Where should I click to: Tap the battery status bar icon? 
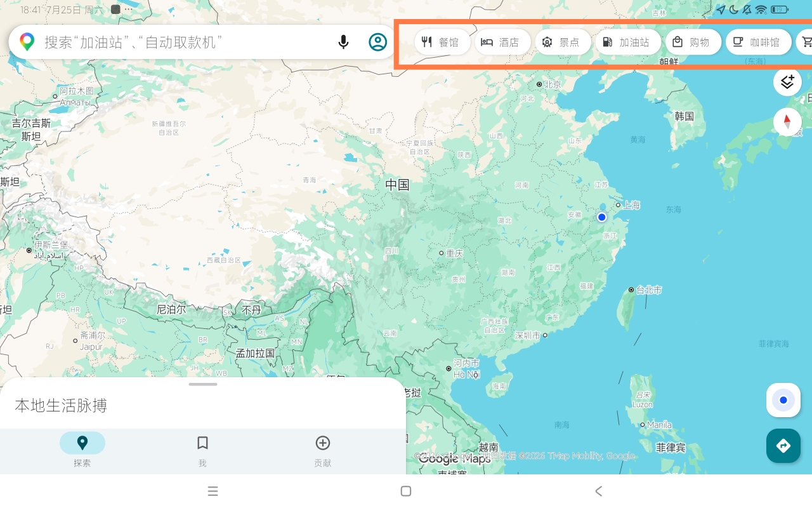tap(780, 10)
